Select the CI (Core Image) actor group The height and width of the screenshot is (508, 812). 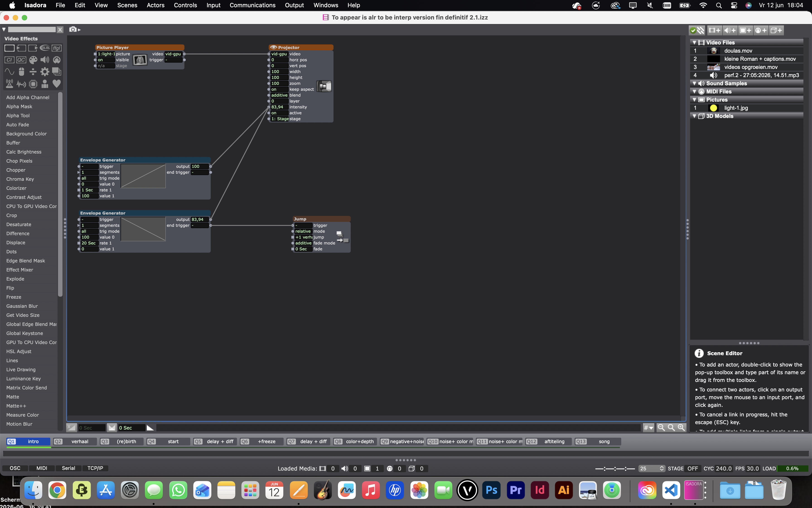click(x=9, y=60)
